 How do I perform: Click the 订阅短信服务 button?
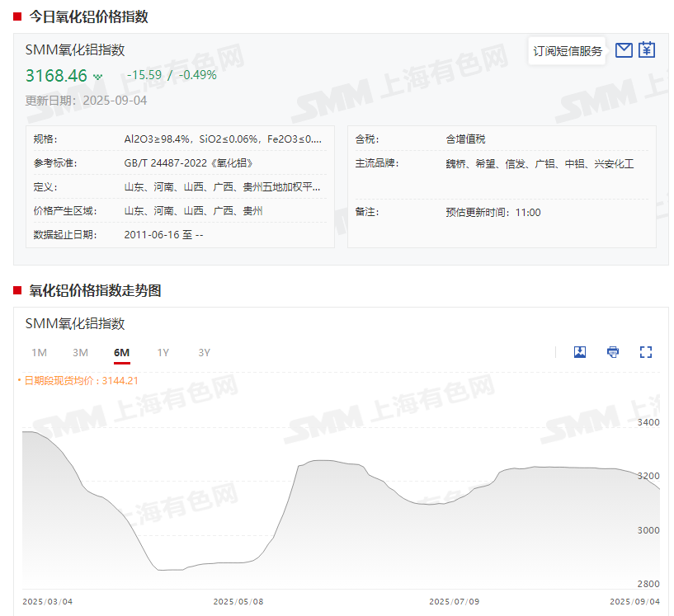(568, 51)
